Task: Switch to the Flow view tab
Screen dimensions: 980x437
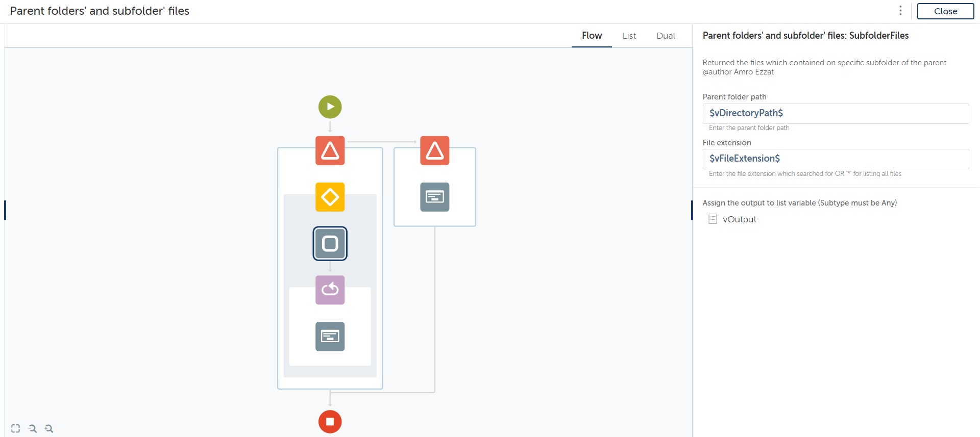Action: 592,36
